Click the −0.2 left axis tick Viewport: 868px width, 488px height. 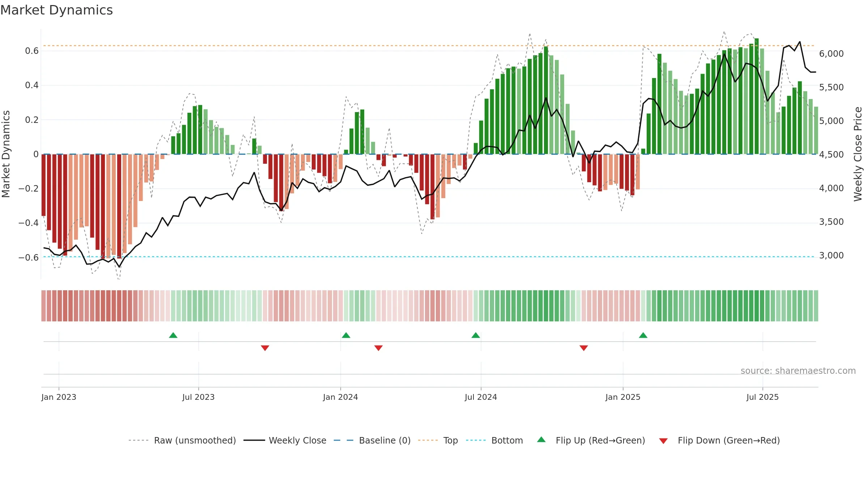tap(29, 189)
